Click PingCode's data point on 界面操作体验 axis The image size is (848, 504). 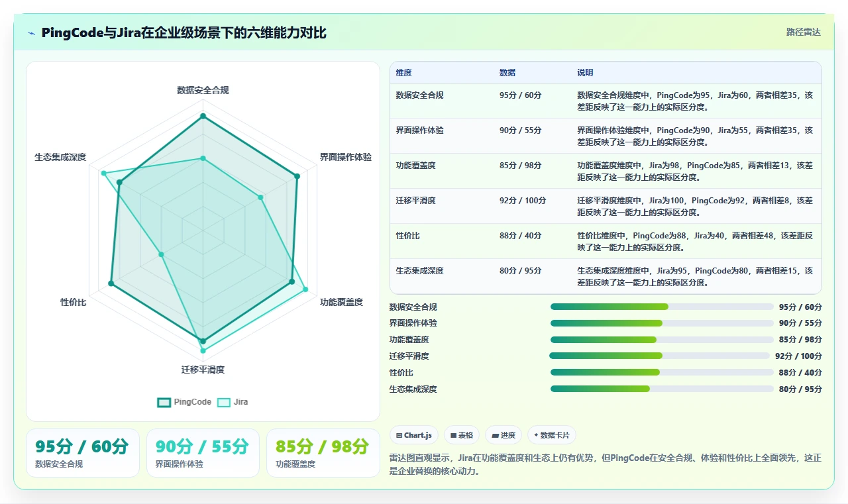297,176
